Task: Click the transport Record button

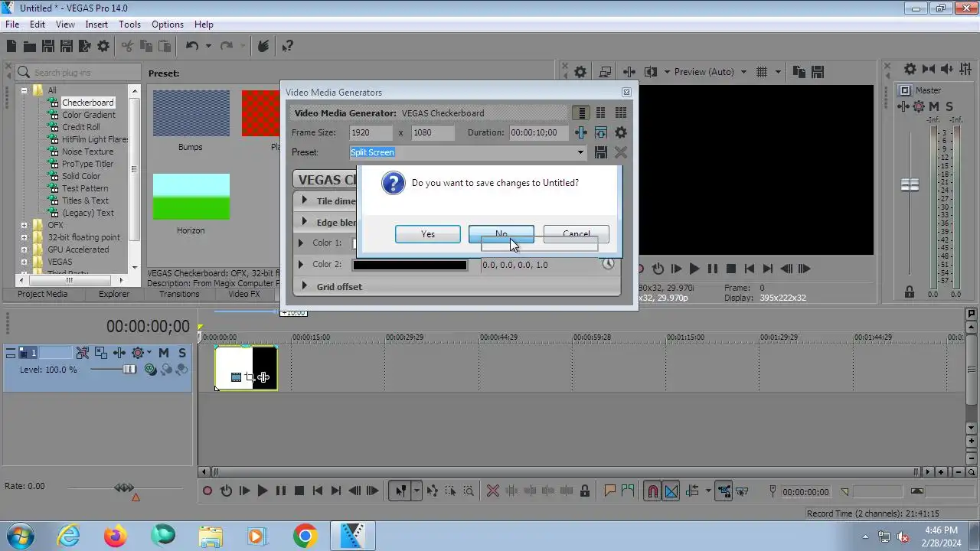Action: pyautogui.click(x=207, y=491)
